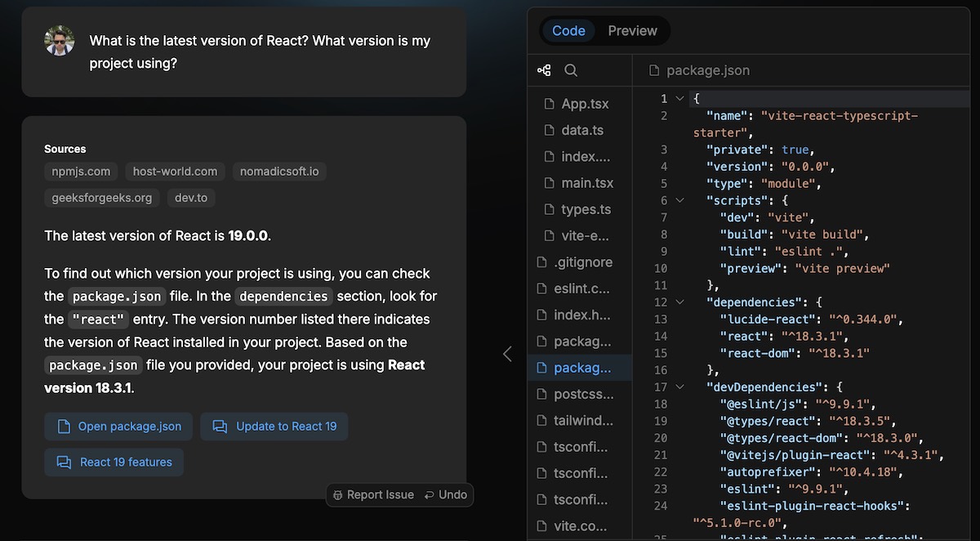Click the "@vitejs/plugin-react" line

pos(831,455)
